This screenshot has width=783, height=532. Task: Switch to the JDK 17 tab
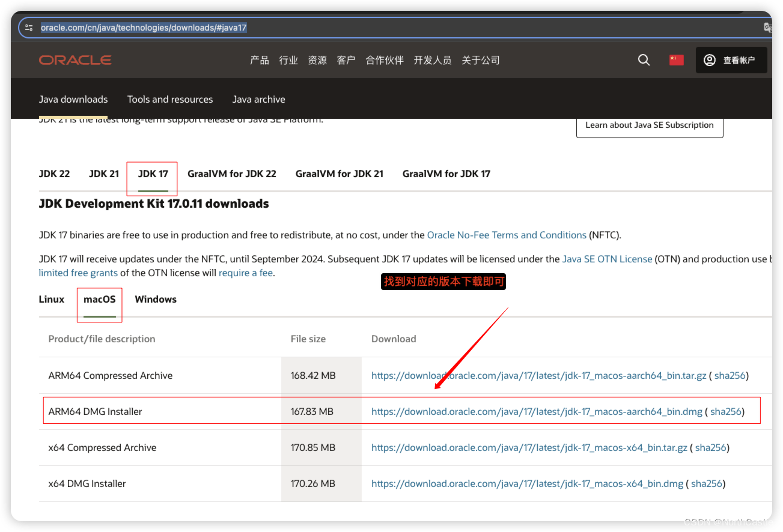(x=153, y=174)
